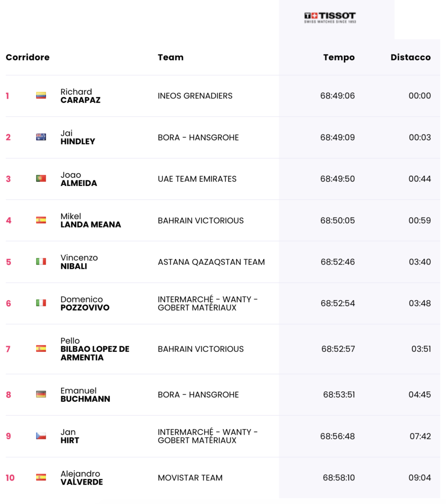
Task: Select Domenico Pozzovivo's name
Action: 85,304
